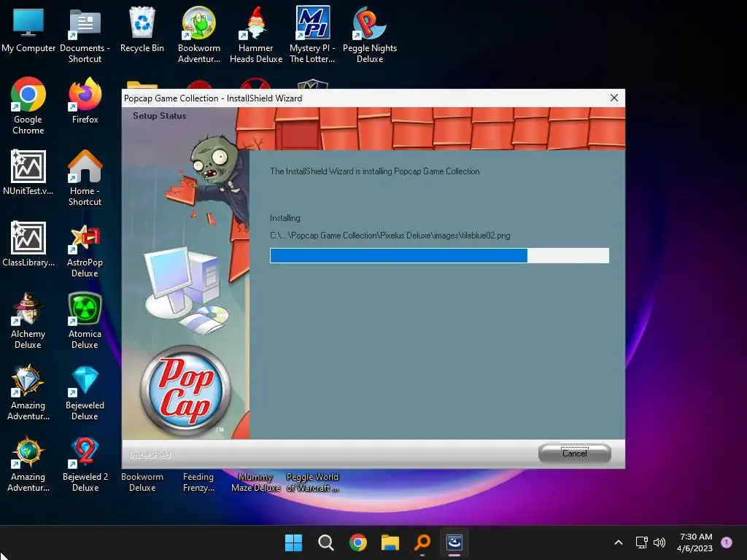Screen dimensions: 747x560
Task: Click the 'Setup Status' heading text
Action: (159, 116)
